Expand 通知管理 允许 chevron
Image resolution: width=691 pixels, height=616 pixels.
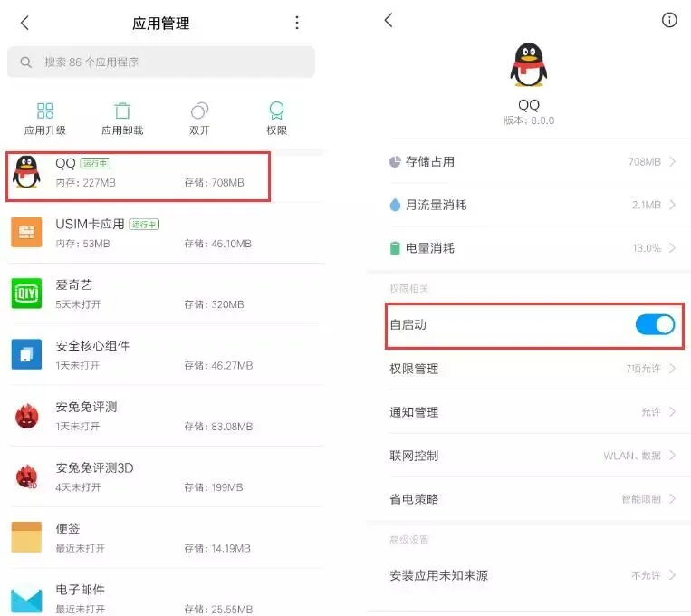point(672,412)
